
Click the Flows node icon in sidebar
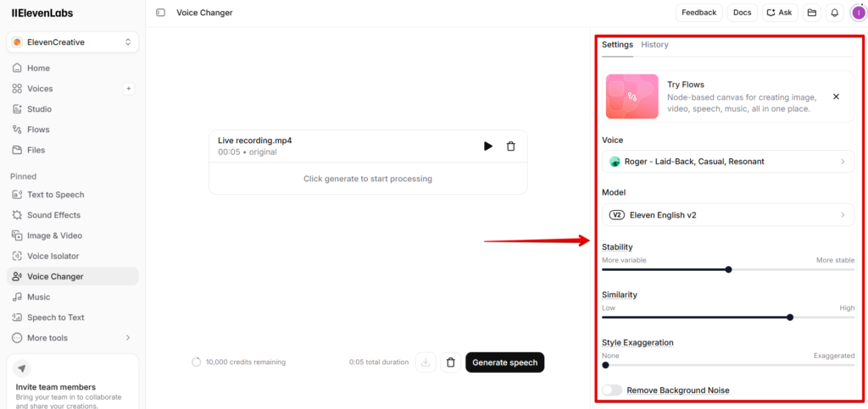(17, 130)
